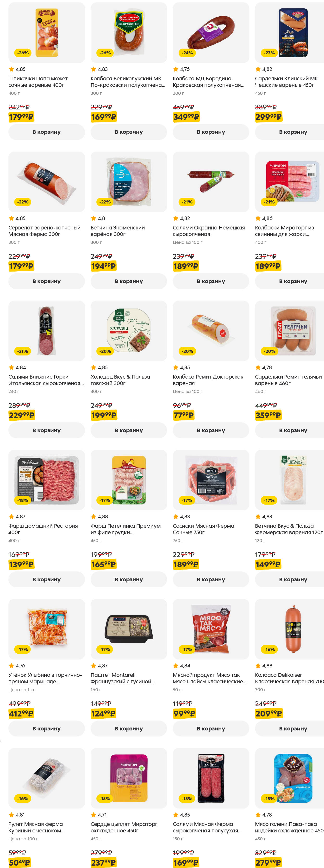Open Сардельки Ремит телячьи product title
This screenshot has height=868, width=324.
click(288, 380)
